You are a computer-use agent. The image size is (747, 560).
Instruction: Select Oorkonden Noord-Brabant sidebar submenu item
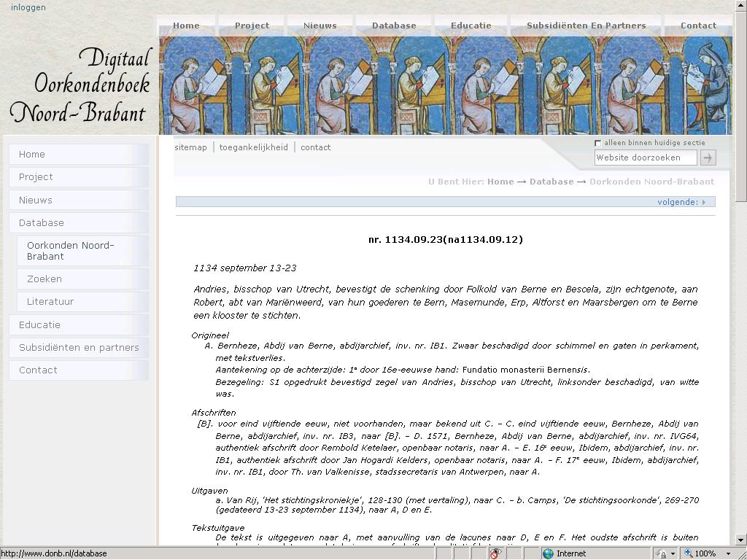click(x=82, y=251)
